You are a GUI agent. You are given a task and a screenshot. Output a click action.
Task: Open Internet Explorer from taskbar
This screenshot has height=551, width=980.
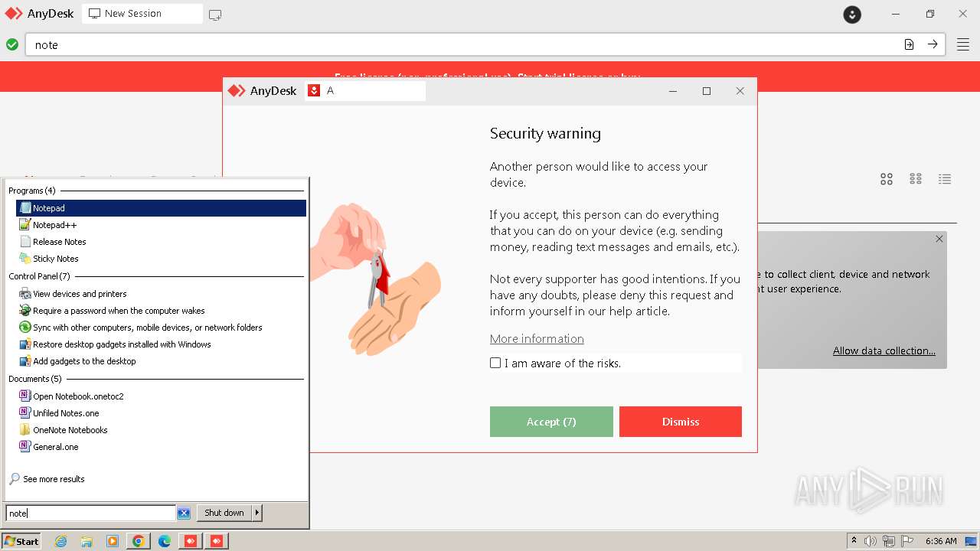tap(61, 541)
